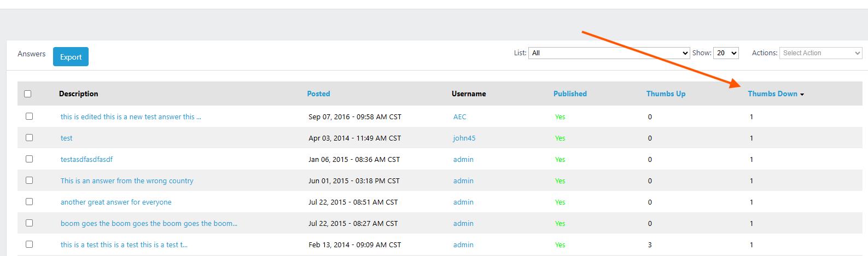Click the AEC username link

point(459,117)
